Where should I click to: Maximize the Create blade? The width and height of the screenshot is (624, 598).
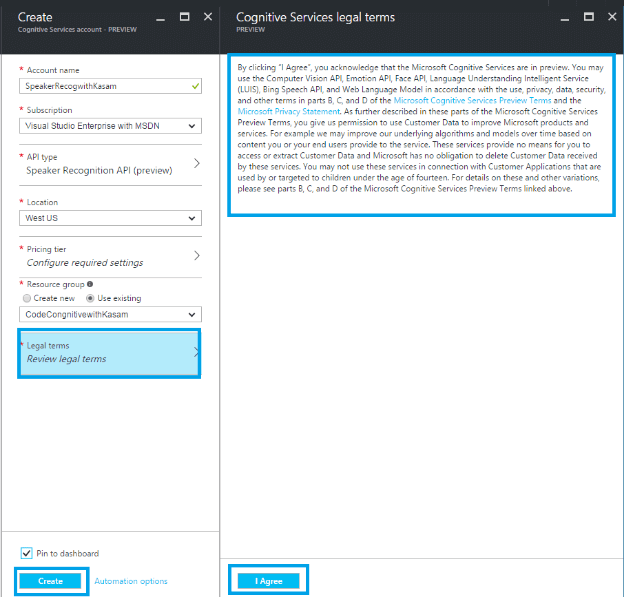pos(184,17)
